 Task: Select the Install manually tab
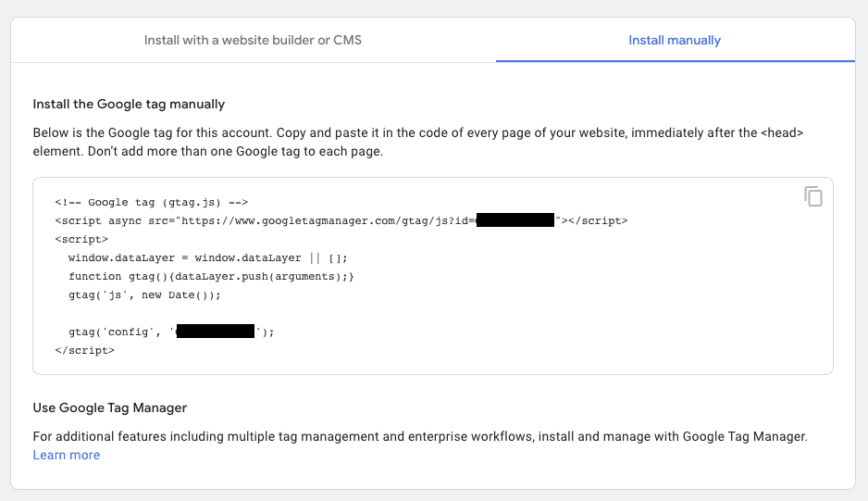[675, 40]
